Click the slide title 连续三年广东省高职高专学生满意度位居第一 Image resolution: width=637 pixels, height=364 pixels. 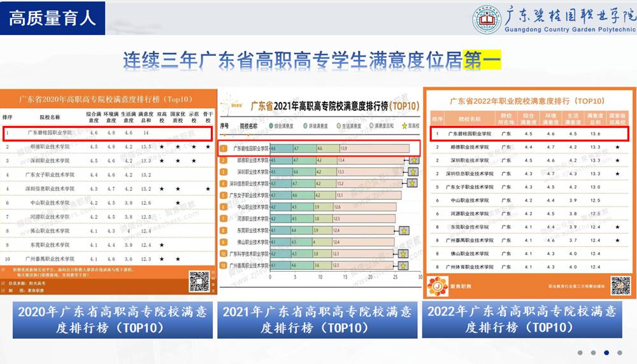click(x=312, y=60)
